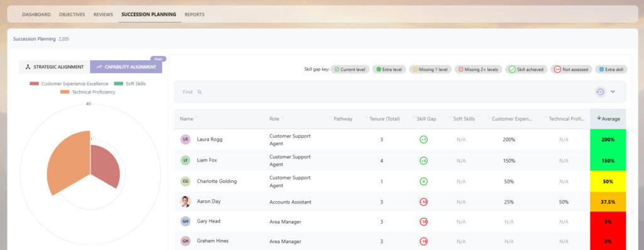Click Laura Rogg's +1 skill gap badge
The width and height of the screenshot is (644, 250).
[x=423, y=139]
